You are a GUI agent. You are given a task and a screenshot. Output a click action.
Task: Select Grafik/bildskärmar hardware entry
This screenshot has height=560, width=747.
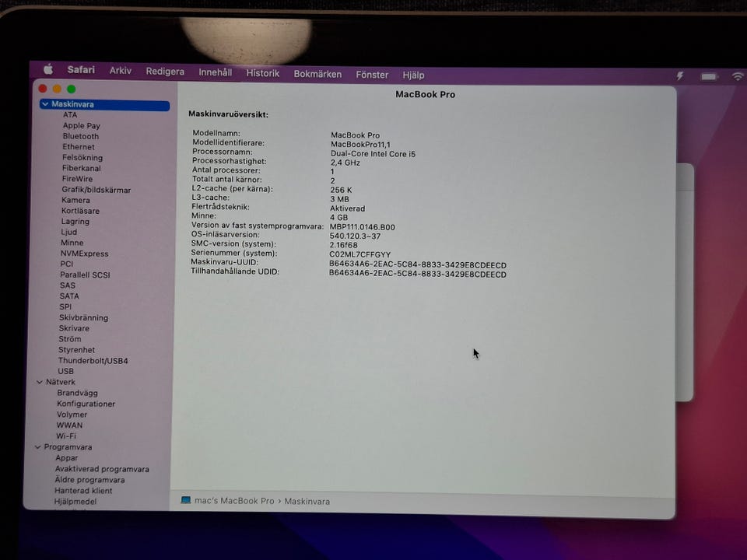(96, 190)
